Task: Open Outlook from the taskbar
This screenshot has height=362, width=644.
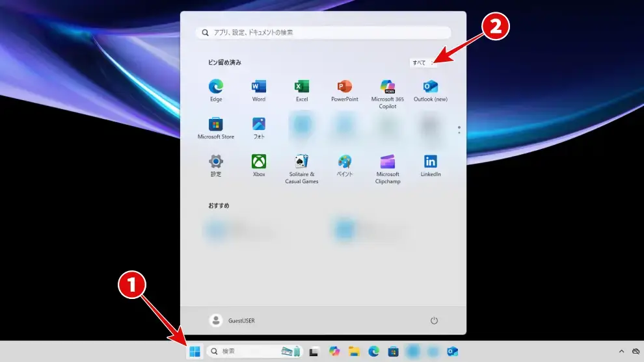Action: [452, 352]
